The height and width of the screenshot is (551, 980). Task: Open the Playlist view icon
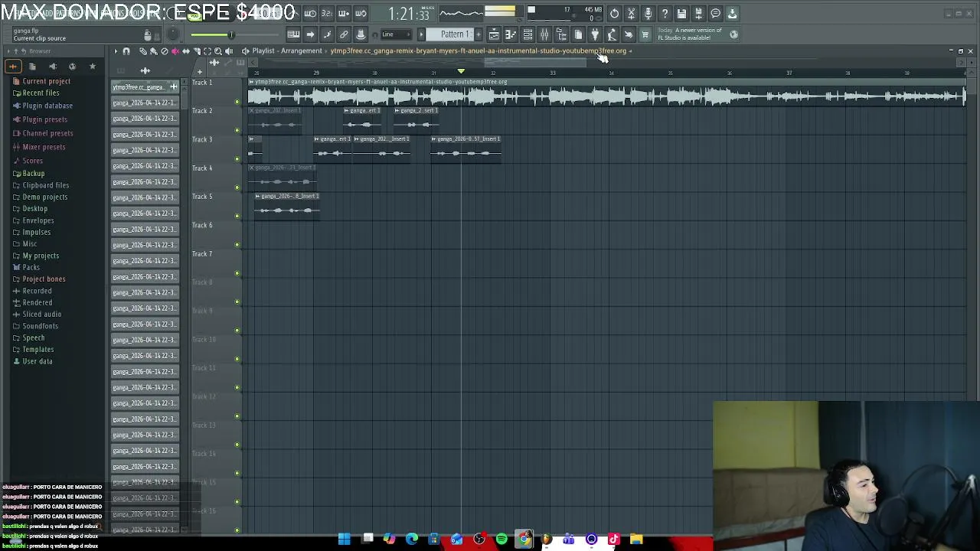click(495, 34)
